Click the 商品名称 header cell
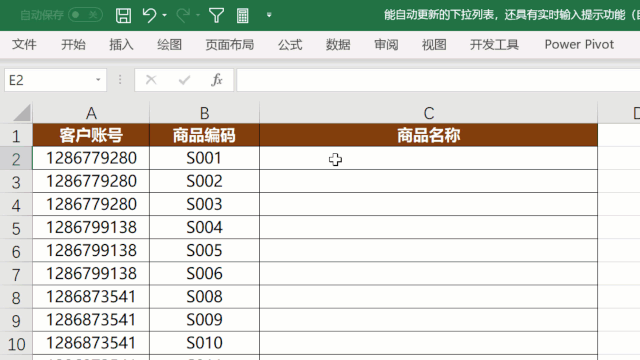The image size is (640, 360). click(x=429, y=135)
